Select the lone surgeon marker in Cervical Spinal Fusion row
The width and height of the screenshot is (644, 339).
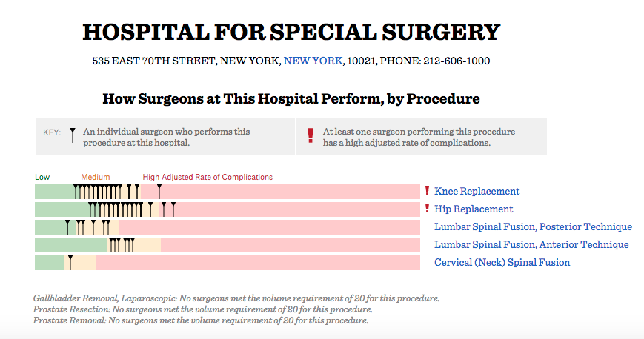click(70, 261)
